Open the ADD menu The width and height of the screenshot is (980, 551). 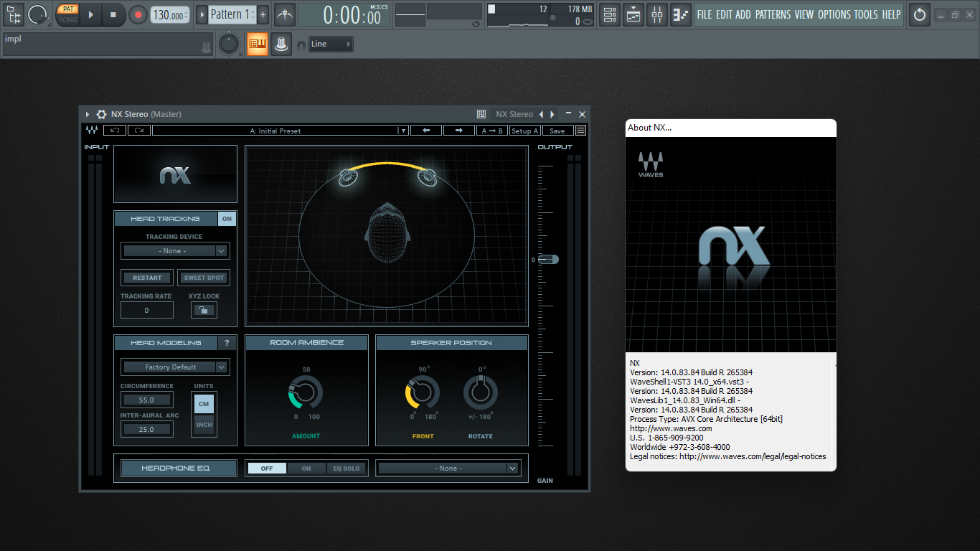click(743, 14)
